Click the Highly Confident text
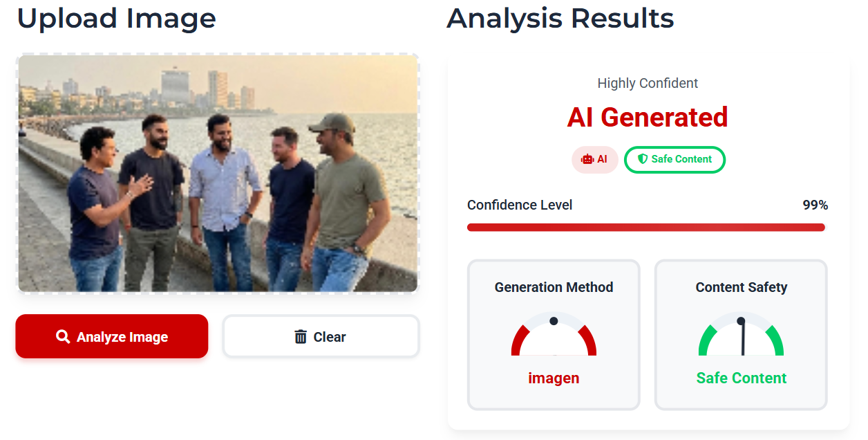 pos(648,83)
